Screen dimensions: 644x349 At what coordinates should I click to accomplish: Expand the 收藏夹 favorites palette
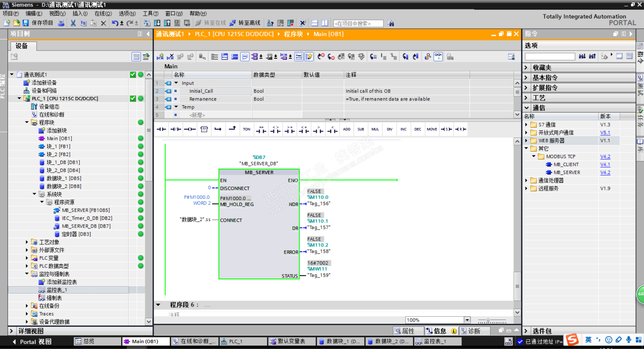(x=526, y=67)
